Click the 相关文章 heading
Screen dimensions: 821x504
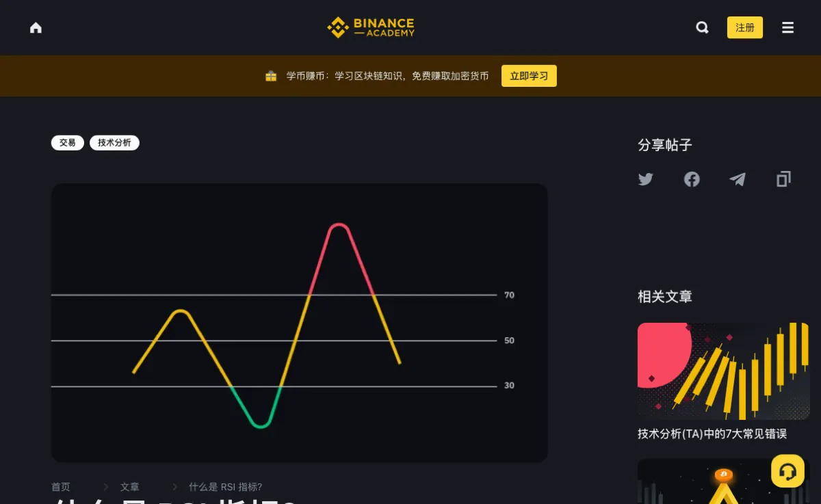pos(665,297)
